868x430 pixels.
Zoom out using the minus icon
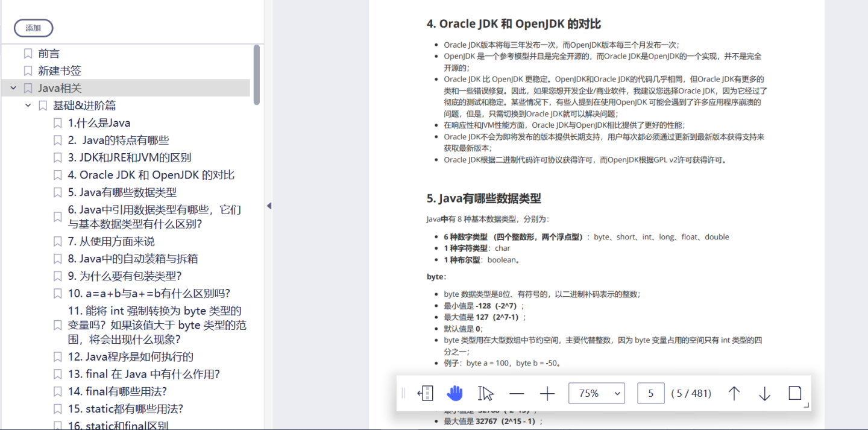pyautogui.click(x=517, y=393)
